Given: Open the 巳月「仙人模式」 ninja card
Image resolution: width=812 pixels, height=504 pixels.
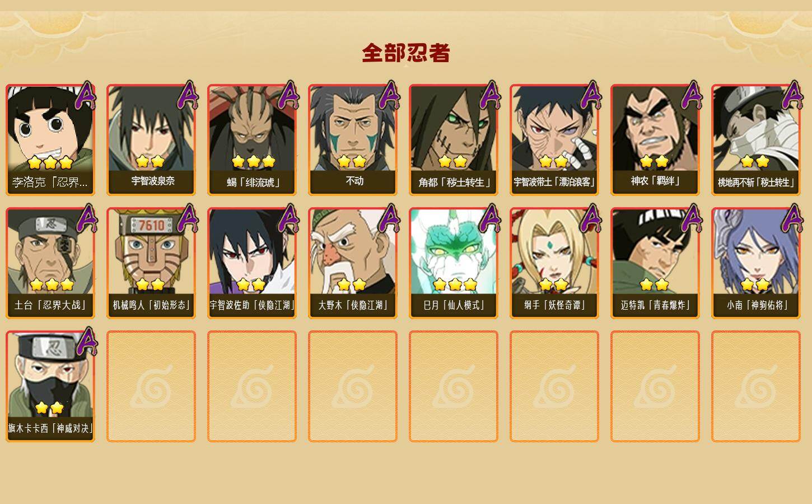Looking at the screenshot, I should pyautogui.click(x=454, y=263).
